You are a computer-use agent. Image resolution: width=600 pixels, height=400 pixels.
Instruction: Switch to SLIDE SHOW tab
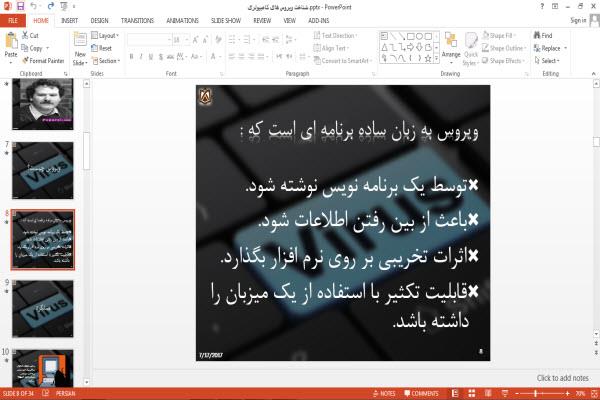click(x=226, y=21)
